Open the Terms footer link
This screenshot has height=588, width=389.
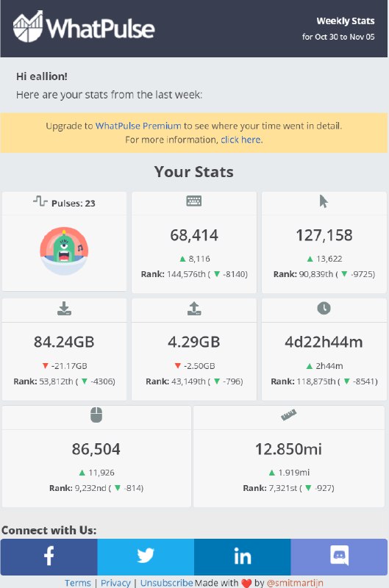pyautogui.click(x=78, y=583)
